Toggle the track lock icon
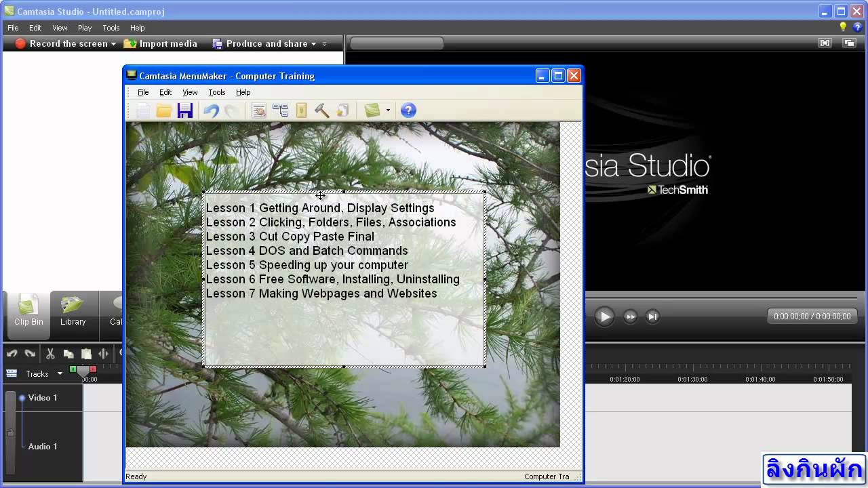868x488 pixels. (x=10, y=432)
